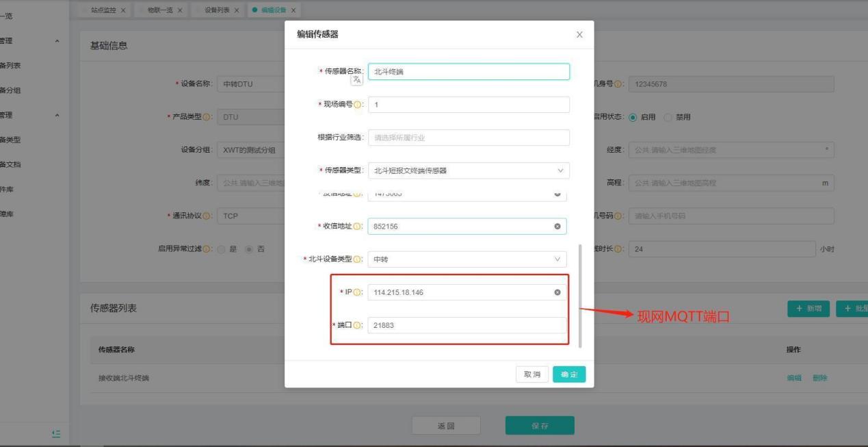Clear the IP address field via clear icon
868x447 pixels.
click(x=557, y=292)
